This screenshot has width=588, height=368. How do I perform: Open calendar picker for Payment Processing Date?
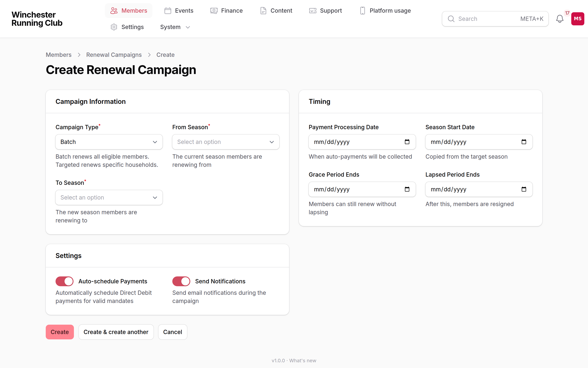(x=407, y=142)
